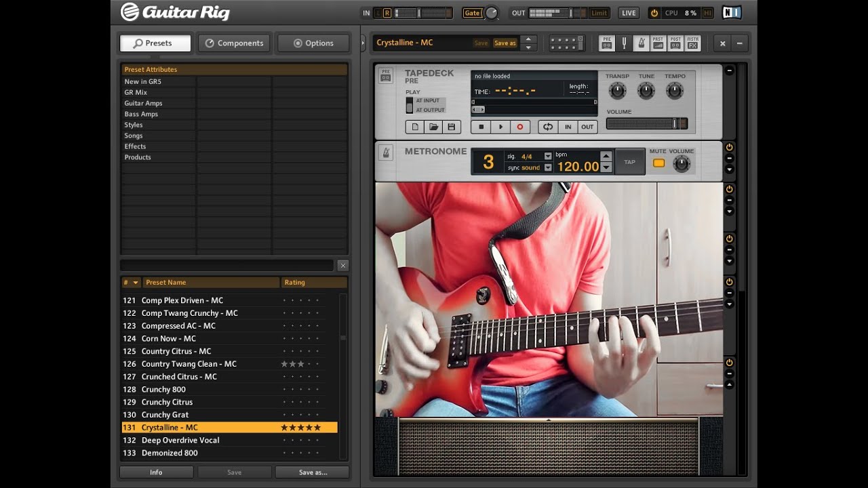
Task: Minimize the Tapedeck module
Action: click(x=730, y=70)
